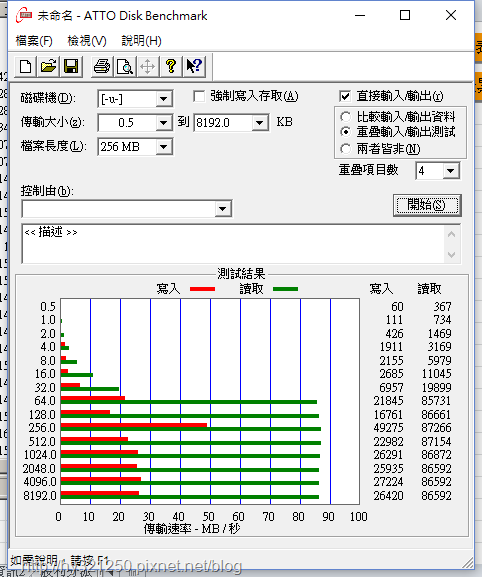The image size is (482, 577).
Task: Start the benchmark with 開始 button
Action: tap(427, 205)
